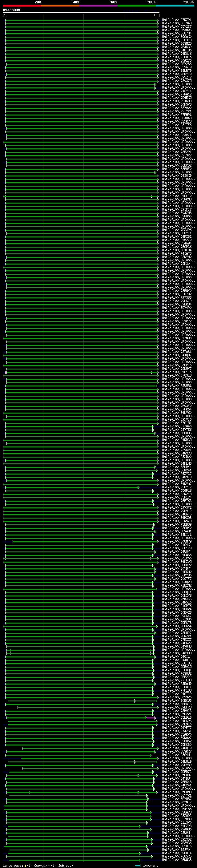Open hit UniRef100_B6T948
197x868 pixels.
(x=176, y=23)
